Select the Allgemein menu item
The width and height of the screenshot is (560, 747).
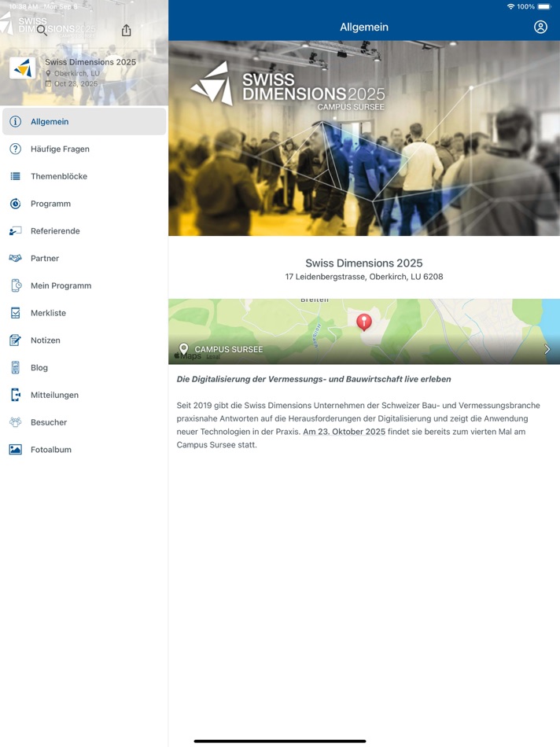pyautogui.click(x=84, y=121)
